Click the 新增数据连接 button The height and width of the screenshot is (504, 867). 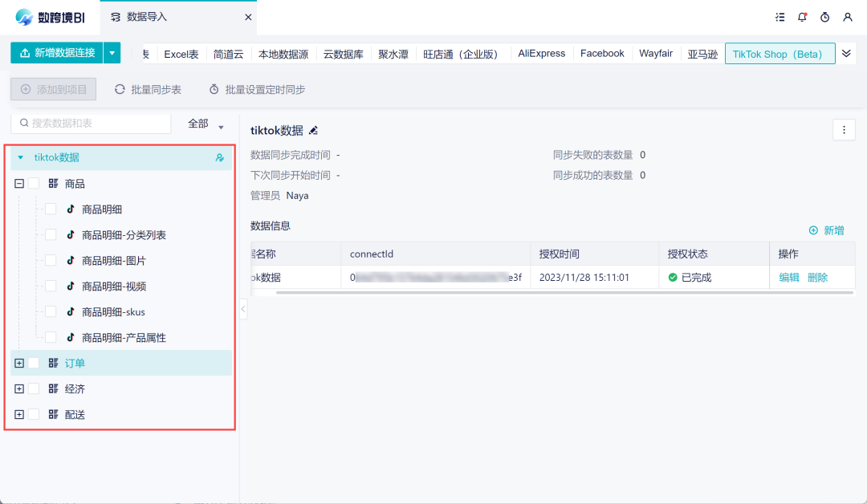pyautogui.click(x=56, y=53)
